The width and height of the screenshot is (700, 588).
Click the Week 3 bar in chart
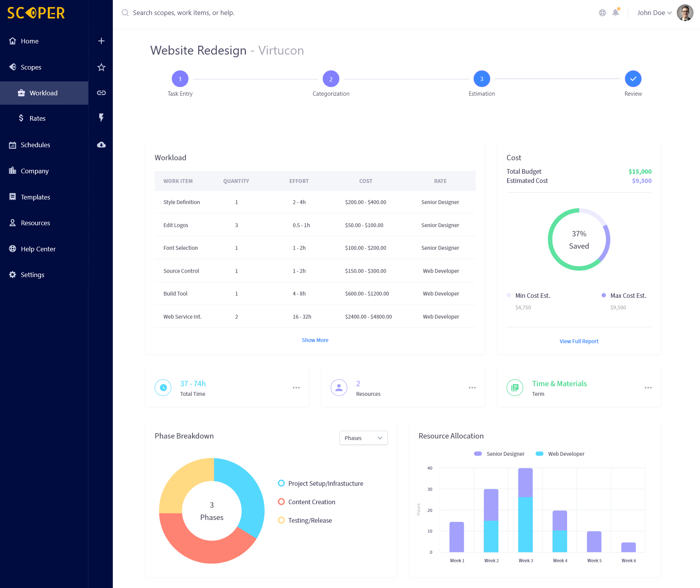point(525,510)
